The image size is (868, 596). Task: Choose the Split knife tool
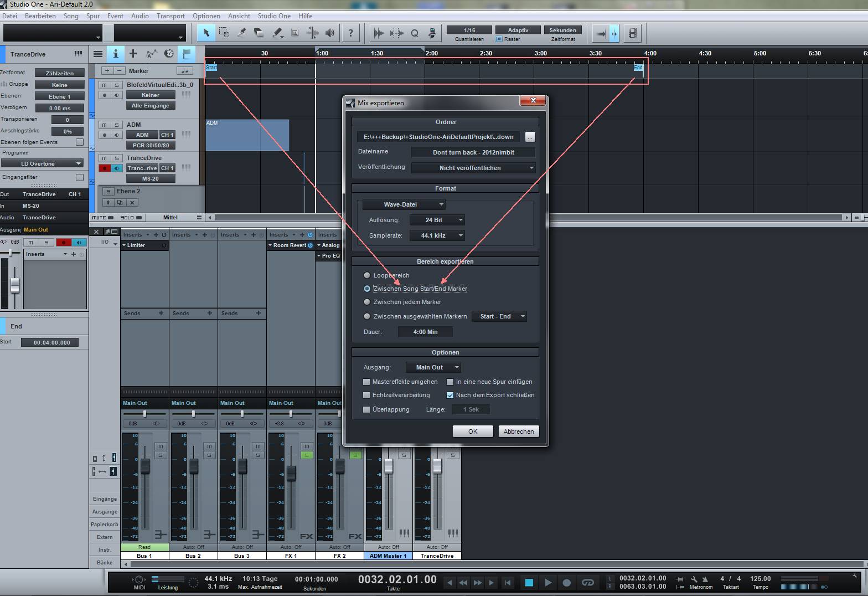pos(242,33)
